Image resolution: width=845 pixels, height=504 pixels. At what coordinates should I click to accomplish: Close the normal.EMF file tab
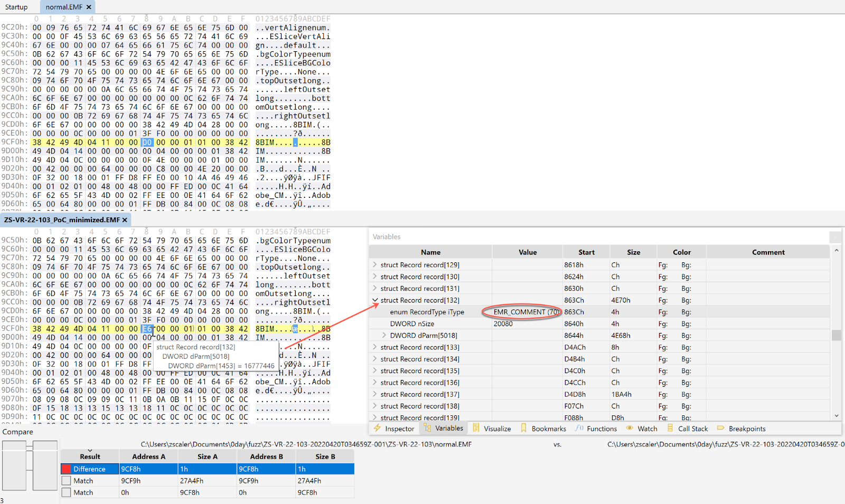pyautogui.click(x=89, y=7)
